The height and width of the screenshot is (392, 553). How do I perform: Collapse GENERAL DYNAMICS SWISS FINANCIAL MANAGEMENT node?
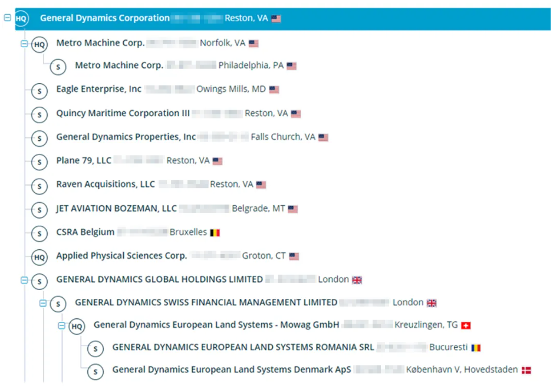pos(42,303)
